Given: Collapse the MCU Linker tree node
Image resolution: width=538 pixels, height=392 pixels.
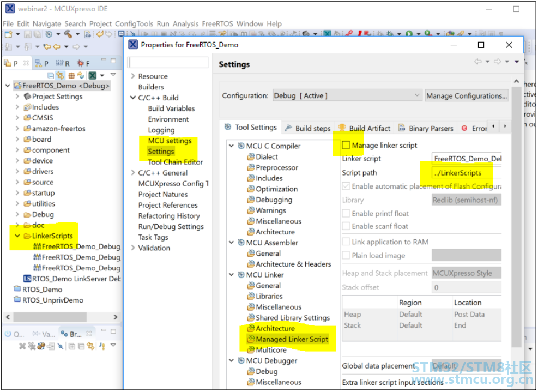Looking at the screenshot, I should 232,275.
